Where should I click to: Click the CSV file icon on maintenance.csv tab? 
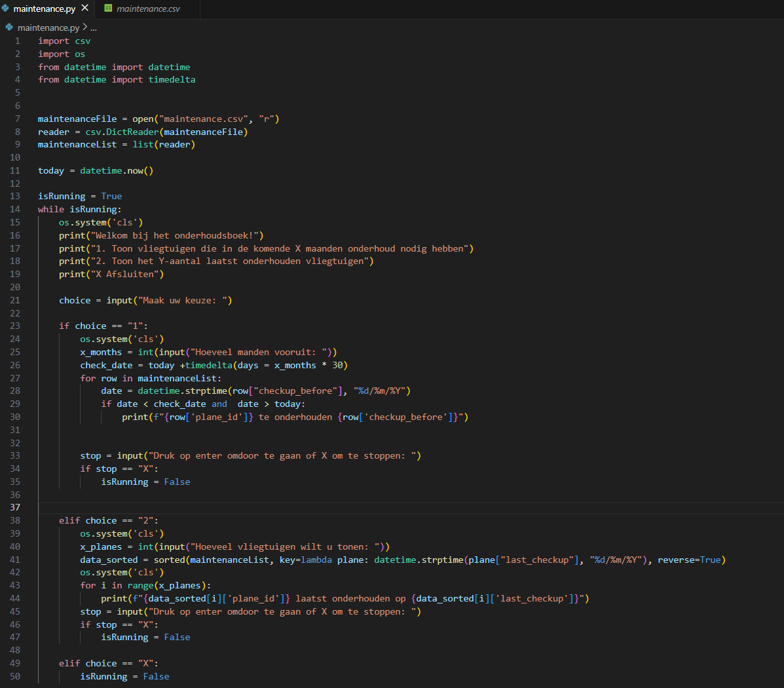108,8
